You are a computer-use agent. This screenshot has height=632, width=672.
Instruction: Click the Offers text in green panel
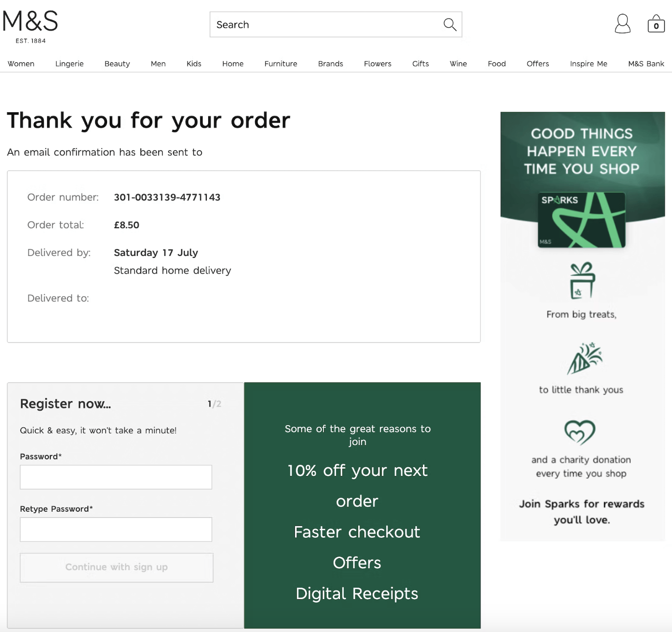click(357, 563)
